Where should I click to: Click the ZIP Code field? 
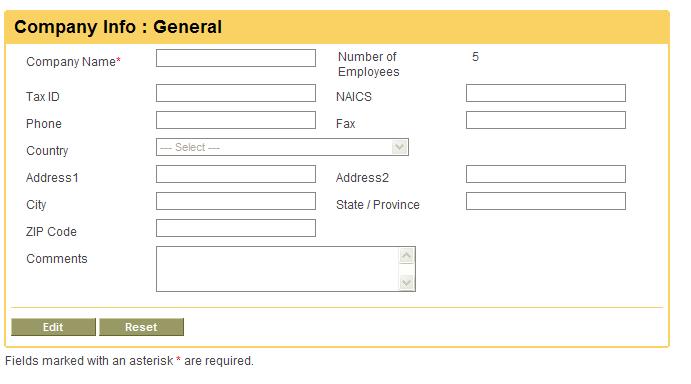236,228
